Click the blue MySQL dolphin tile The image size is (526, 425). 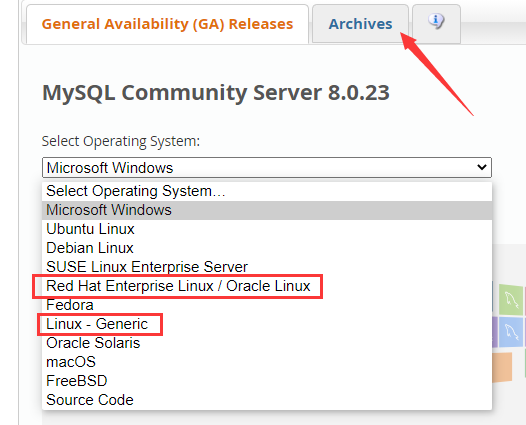coord(511,332)
